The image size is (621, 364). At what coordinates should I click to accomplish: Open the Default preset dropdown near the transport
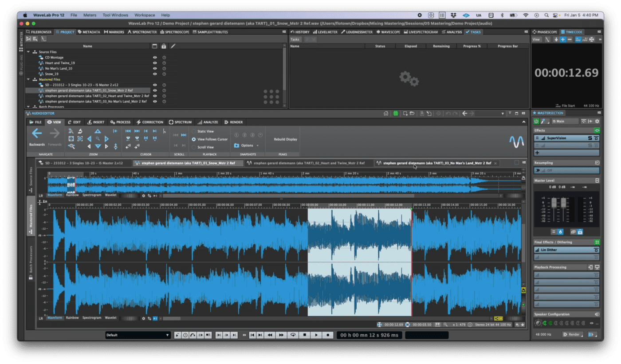pyautogui.click(x=138, y=335)
